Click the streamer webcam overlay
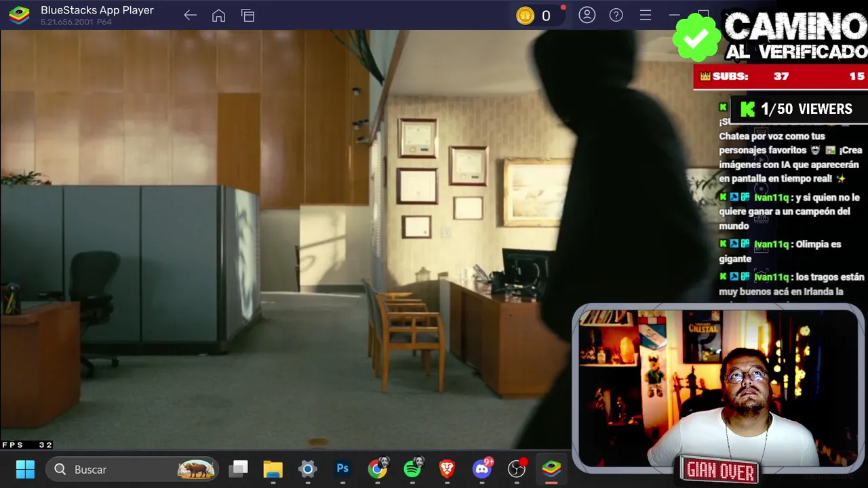 tap(717, 388)
